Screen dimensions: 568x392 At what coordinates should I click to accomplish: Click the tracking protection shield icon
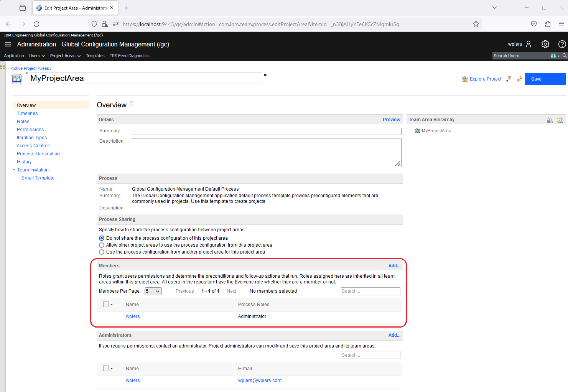94,24
